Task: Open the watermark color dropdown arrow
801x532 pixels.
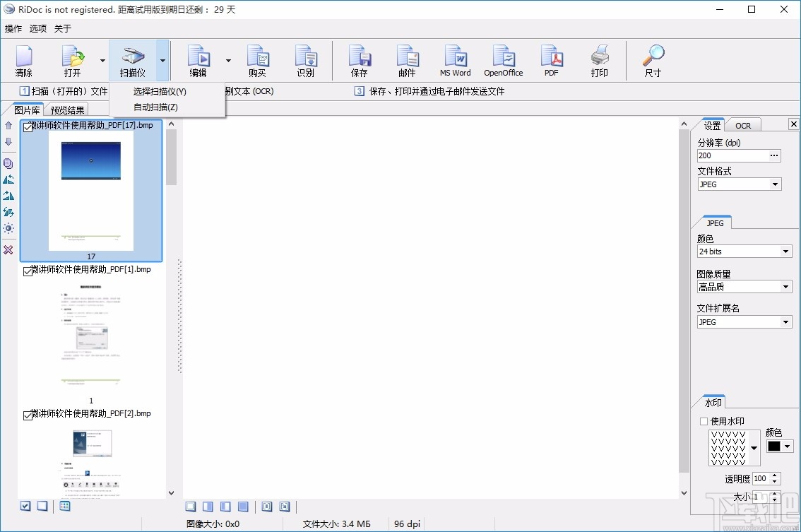Action: coord(787,447)
